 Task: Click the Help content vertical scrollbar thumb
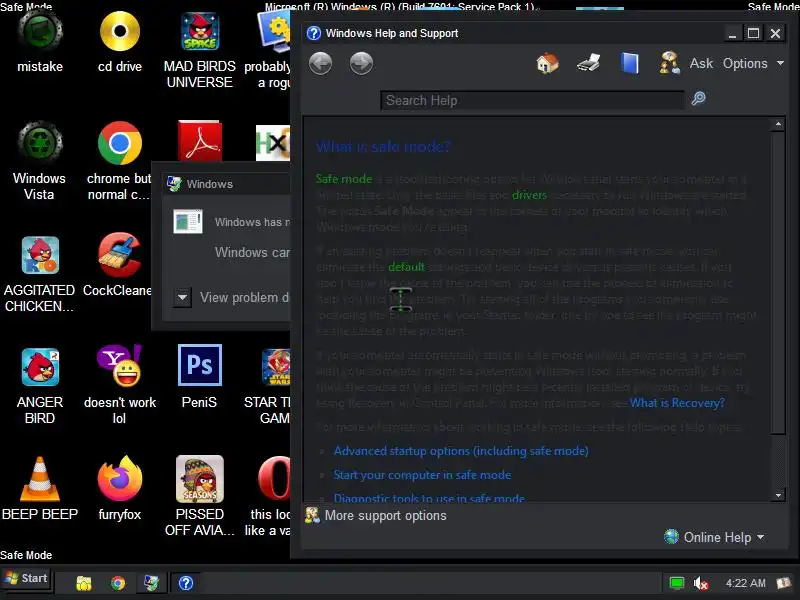pyautogui.click(x=778, y=283)
